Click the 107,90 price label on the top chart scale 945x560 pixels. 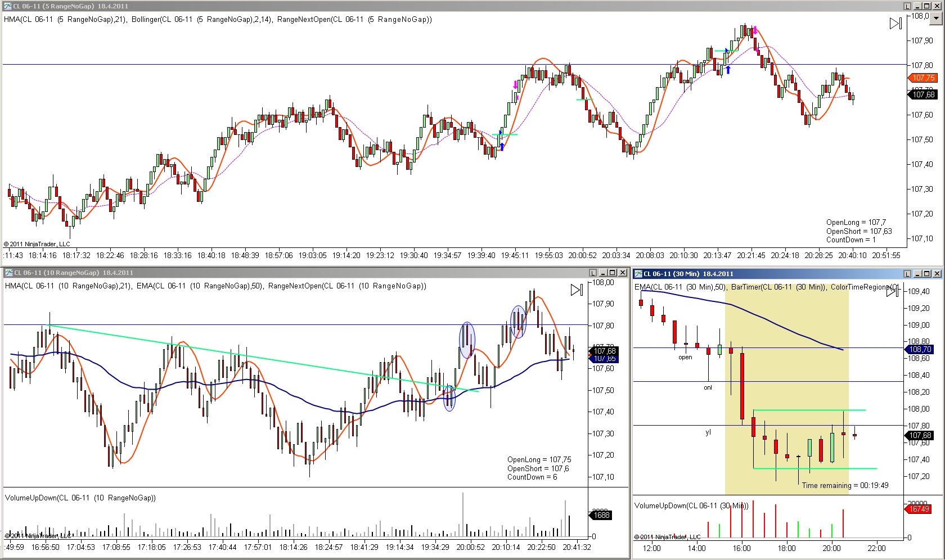[x=922, y=40]
